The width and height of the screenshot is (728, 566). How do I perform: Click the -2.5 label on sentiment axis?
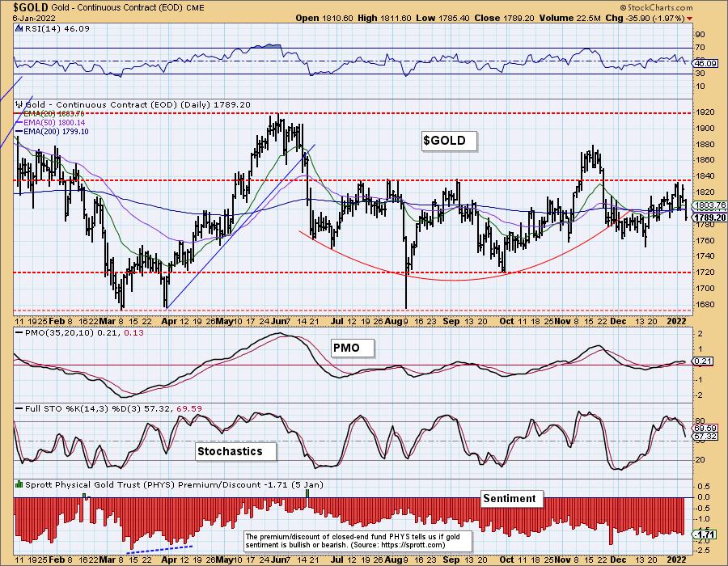[x=703, y=550]
